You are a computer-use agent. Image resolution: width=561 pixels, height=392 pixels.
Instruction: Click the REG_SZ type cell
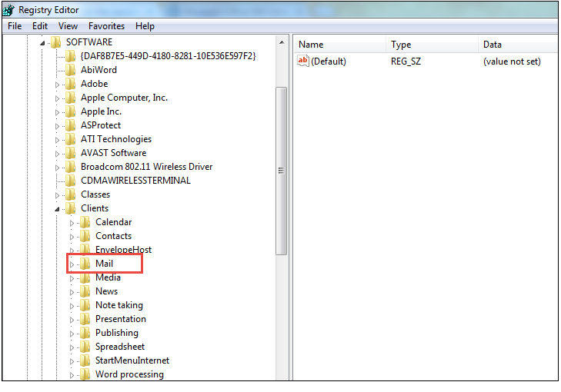[x=406, y=61]
